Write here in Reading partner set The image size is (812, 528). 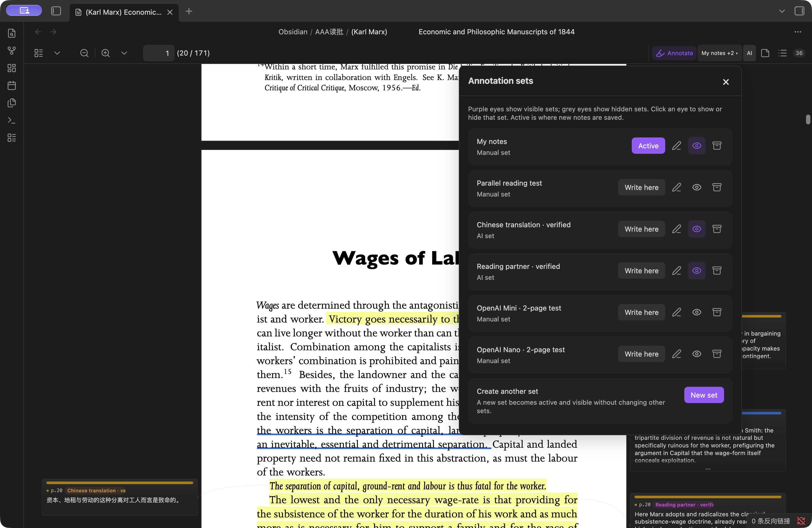point(642,271)
